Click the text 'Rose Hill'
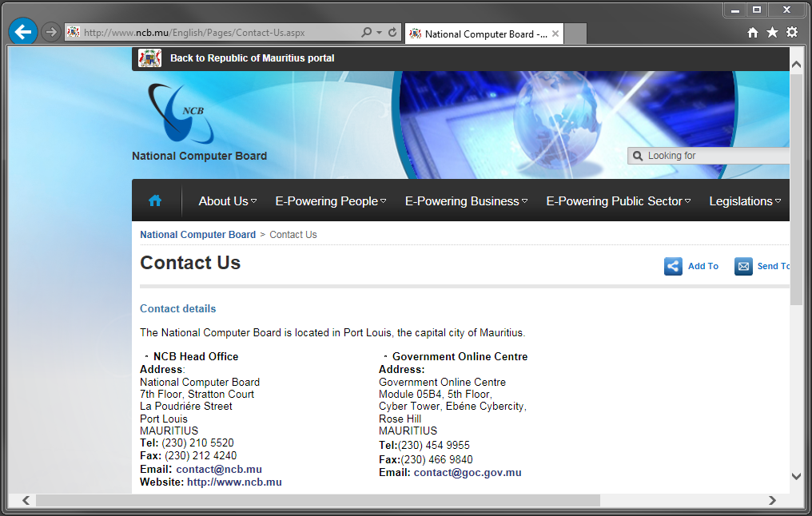 point(400,419)
